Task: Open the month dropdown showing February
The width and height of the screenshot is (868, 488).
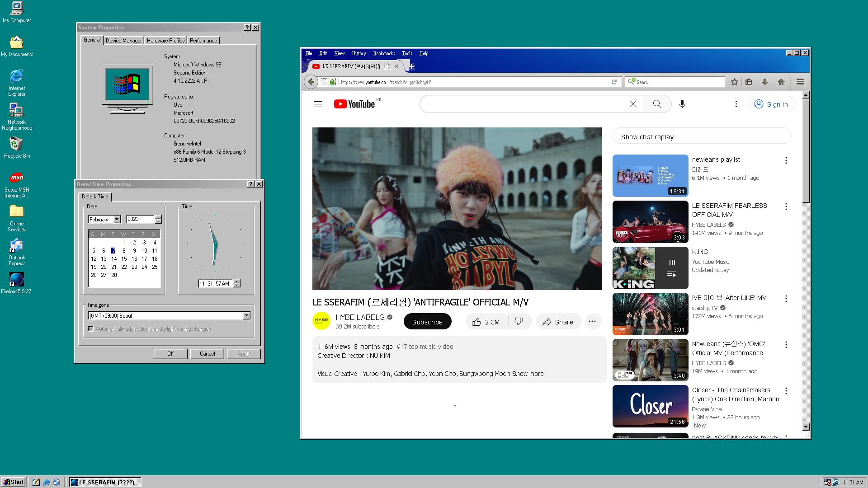Action: [117, 219]
